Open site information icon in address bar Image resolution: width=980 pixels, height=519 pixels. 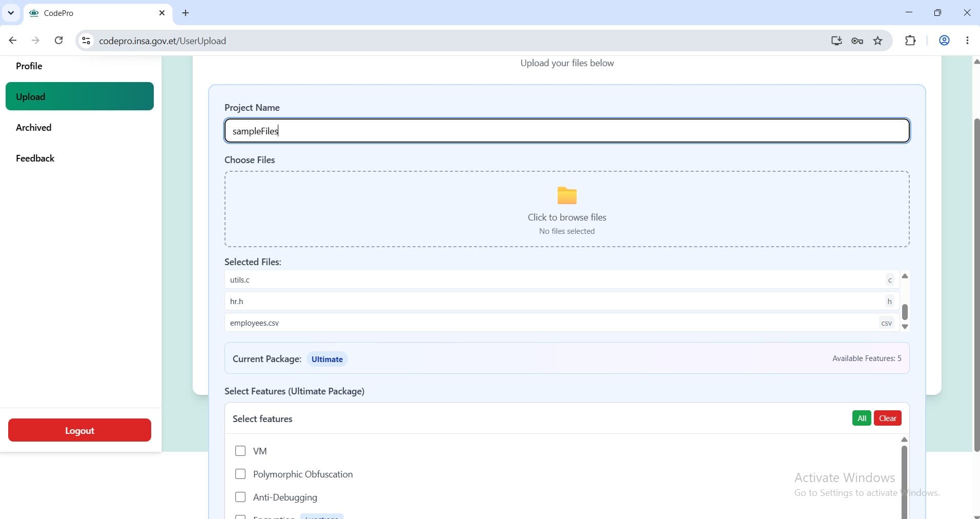tap(86, 41)
